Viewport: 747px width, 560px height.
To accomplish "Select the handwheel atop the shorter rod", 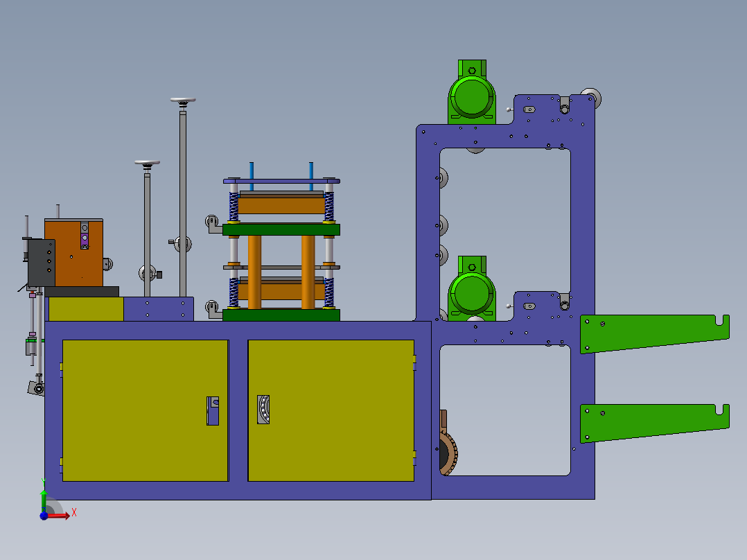I will (x=147, y=164).
